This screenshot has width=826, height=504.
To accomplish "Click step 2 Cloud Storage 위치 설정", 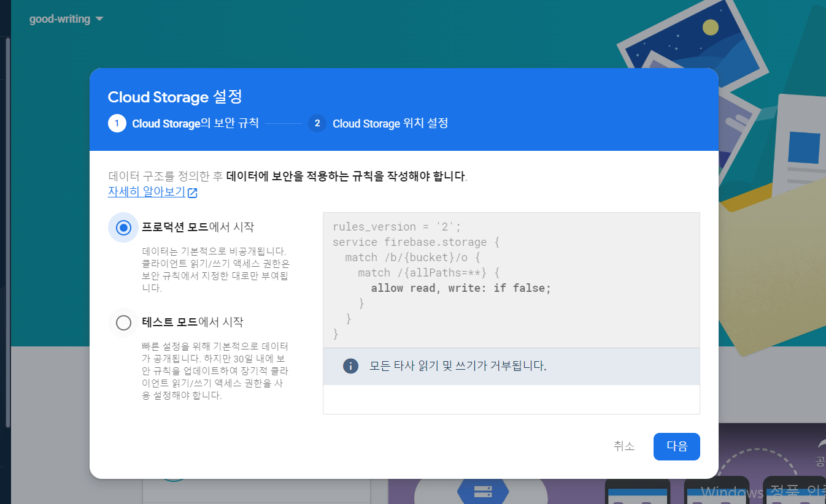I will pos(378,123).
